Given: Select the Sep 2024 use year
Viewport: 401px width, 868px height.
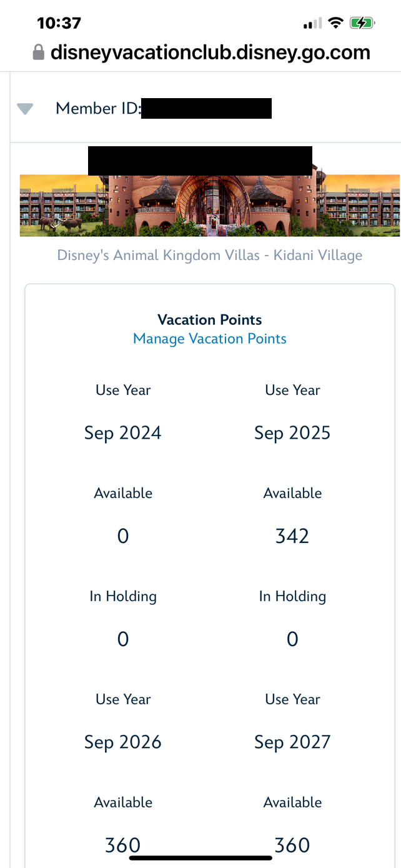Looking at the screenshot, I should [x=123, y=432].
